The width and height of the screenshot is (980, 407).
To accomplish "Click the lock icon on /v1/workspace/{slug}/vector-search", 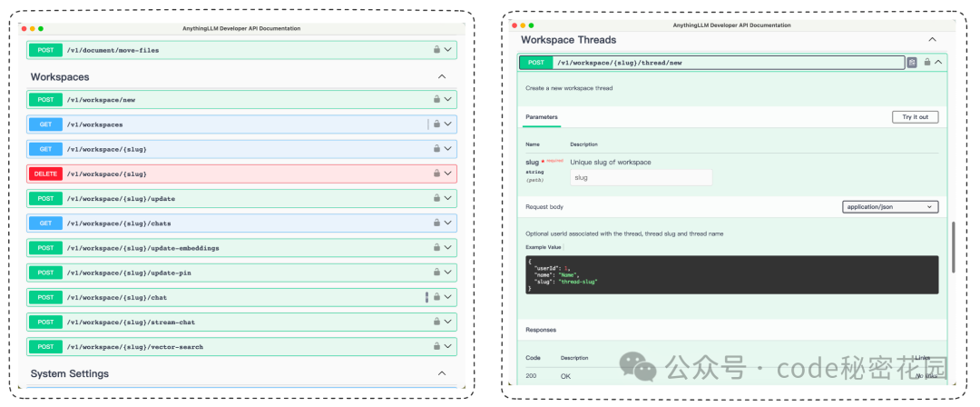I will (437, 346).
